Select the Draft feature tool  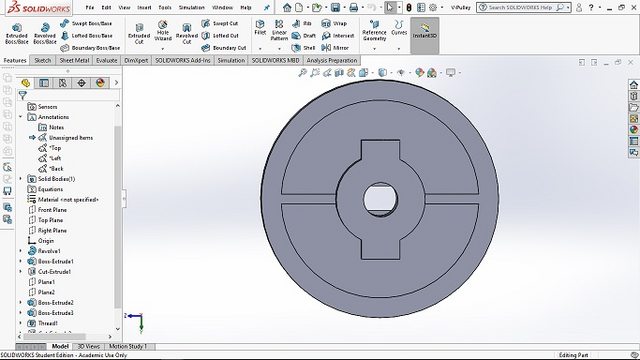coord(304,36)
